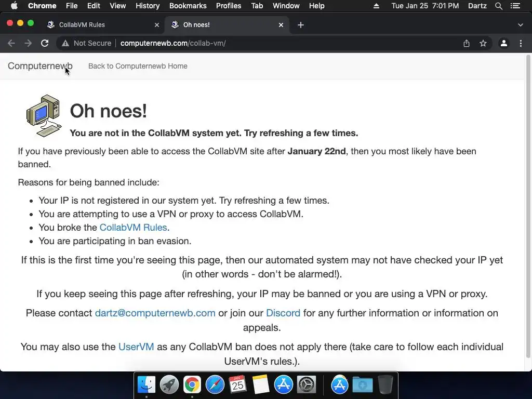Image resolution: width=532 pixels, height=399 pixels.
Task: Open the Edit menu
Action: point(94,6)
